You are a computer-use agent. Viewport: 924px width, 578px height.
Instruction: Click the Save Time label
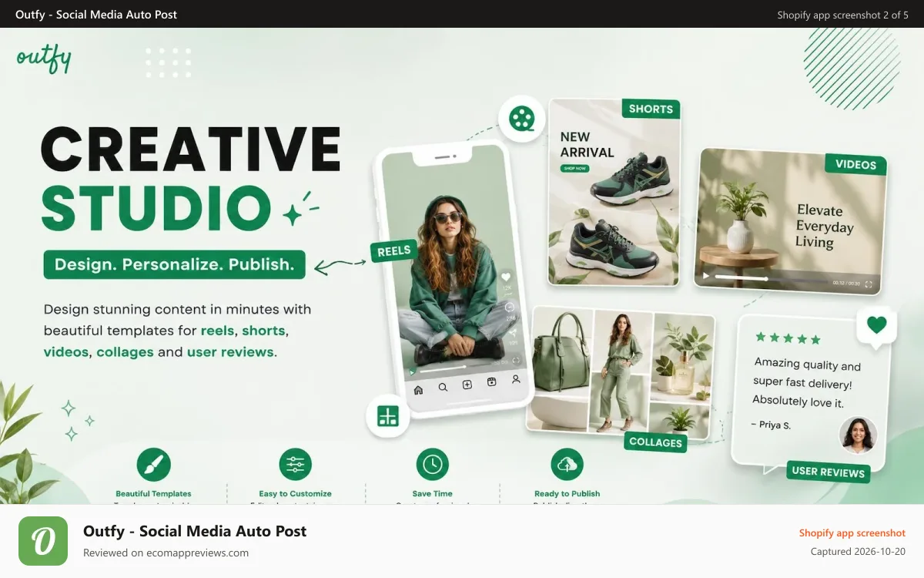tap(432, 493)
